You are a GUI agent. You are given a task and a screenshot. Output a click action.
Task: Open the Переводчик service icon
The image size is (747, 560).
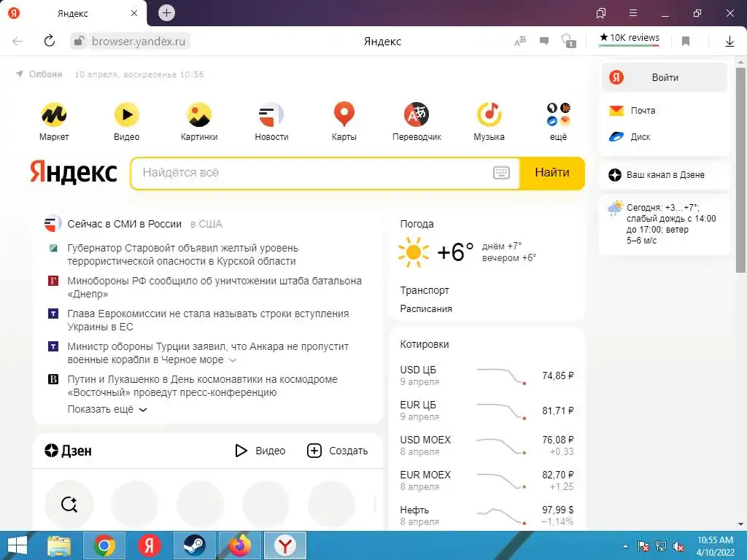click(x=417, y=114)
